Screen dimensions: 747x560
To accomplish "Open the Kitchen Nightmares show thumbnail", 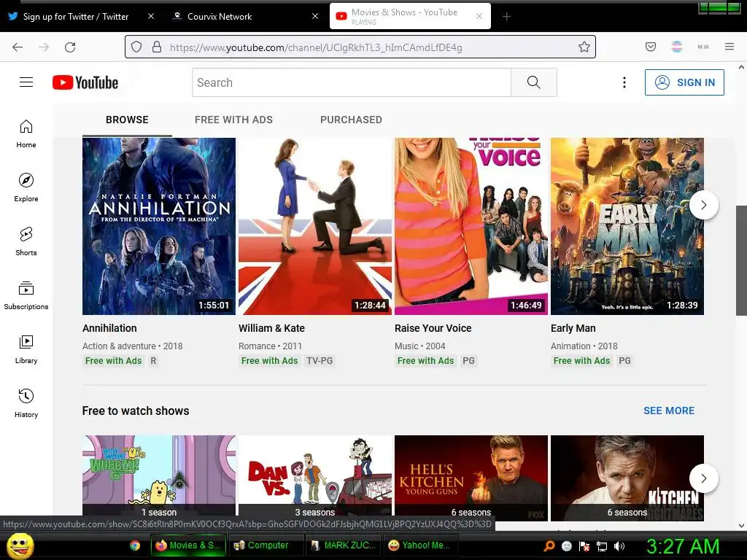I will click(627, 478).
